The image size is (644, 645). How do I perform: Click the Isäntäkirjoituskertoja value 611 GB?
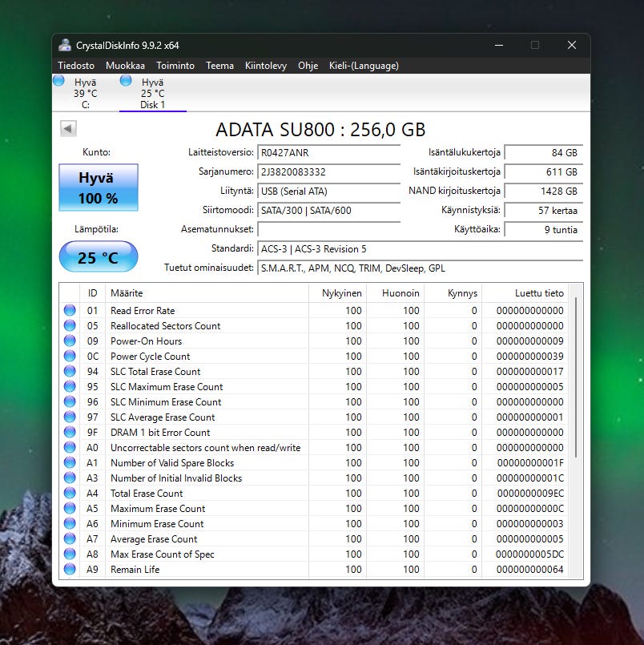pos(544,172)
